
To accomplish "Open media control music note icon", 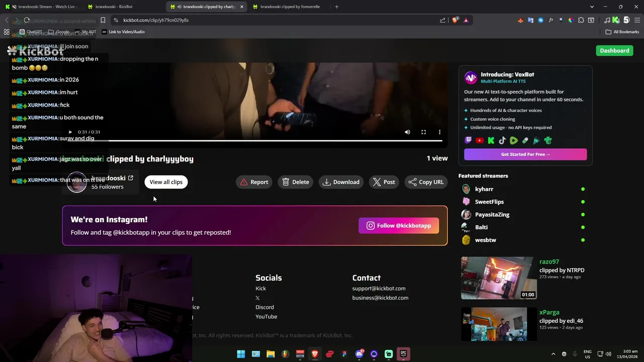I will coord(607,20).
